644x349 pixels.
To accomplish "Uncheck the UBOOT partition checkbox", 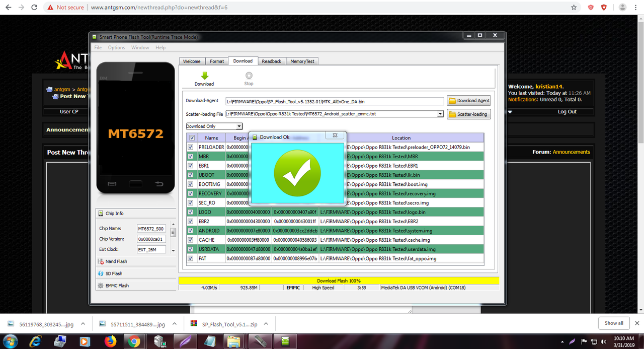I will coord(190,175).
